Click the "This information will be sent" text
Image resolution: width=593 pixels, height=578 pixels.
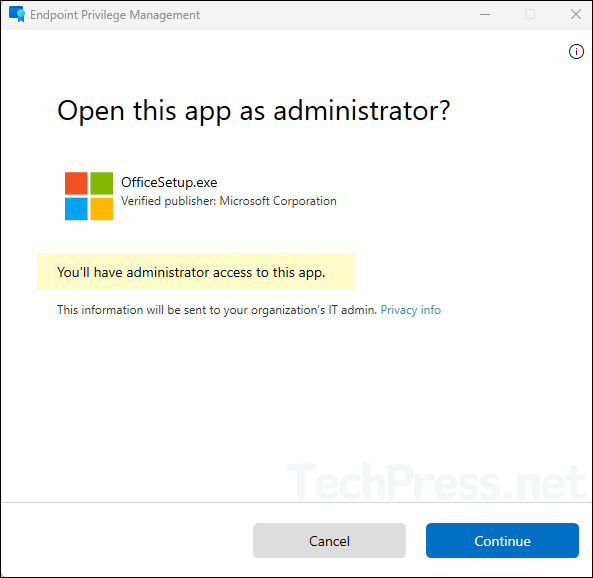[x=217, y=310]
